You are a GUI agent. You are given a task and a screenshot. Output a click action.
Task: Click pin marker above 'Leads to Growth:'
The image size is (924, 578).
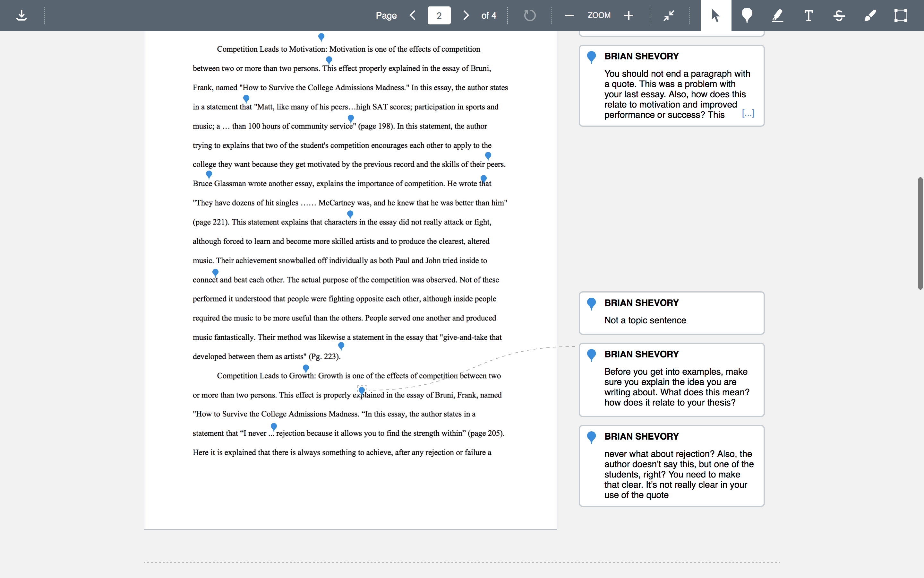click(x=306, y=369)
